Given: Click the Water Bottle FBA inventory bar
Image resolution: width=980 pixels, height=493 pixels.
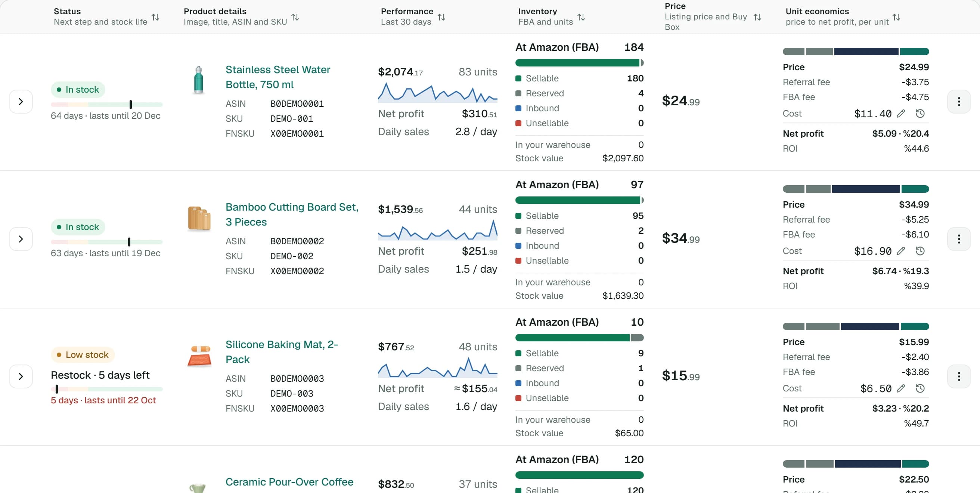Looking at the screenshot, I should [579, 63].
